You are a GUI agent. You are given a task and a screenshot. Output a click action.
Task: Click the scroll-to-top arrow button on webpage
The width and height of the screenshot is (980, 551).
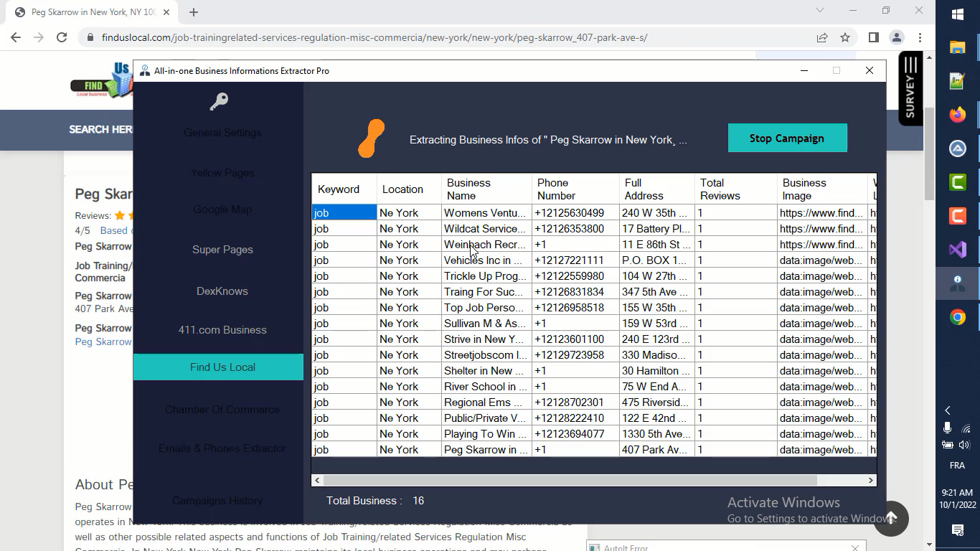click(x=891, y=518)
